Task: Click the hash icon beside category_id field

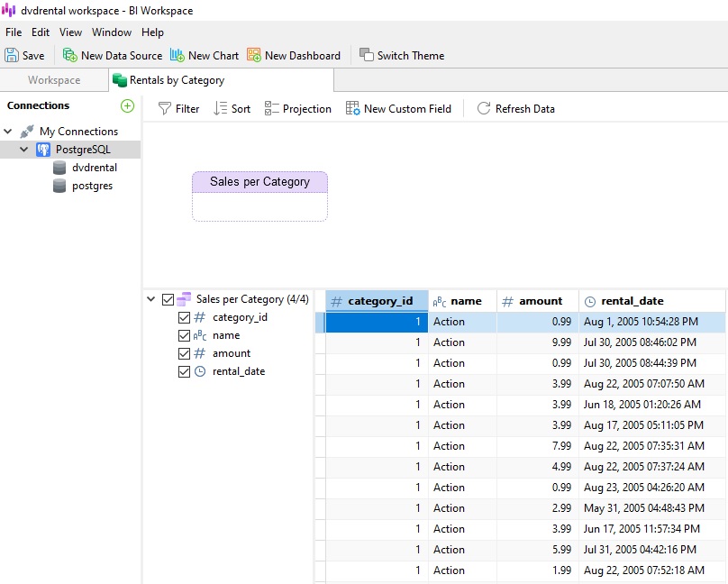Action: (x=200, y=317)
